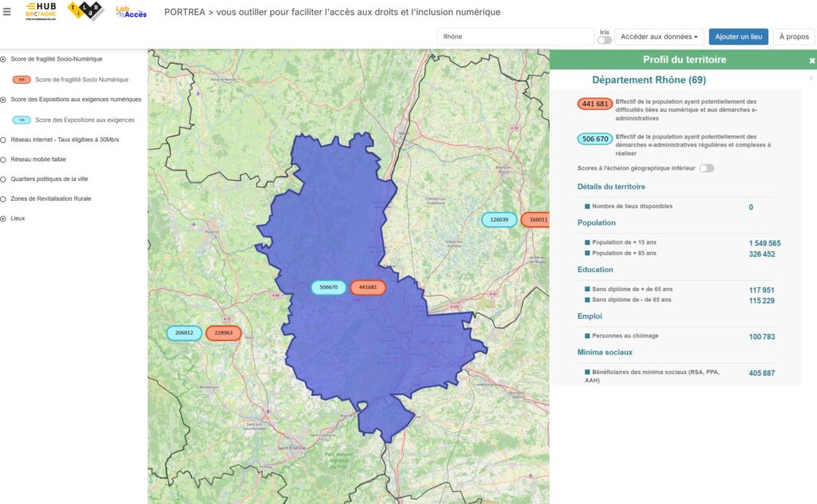Select map badge 506670
The width and height of the screenshot is (817, 504).
(x=328, y=287)
